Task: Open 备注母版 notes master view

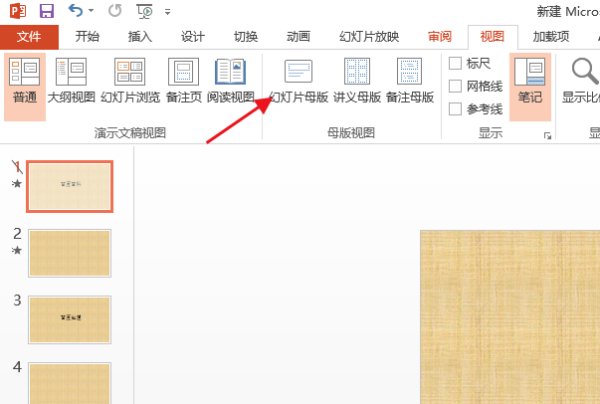Action: click(x=410, y=81)
